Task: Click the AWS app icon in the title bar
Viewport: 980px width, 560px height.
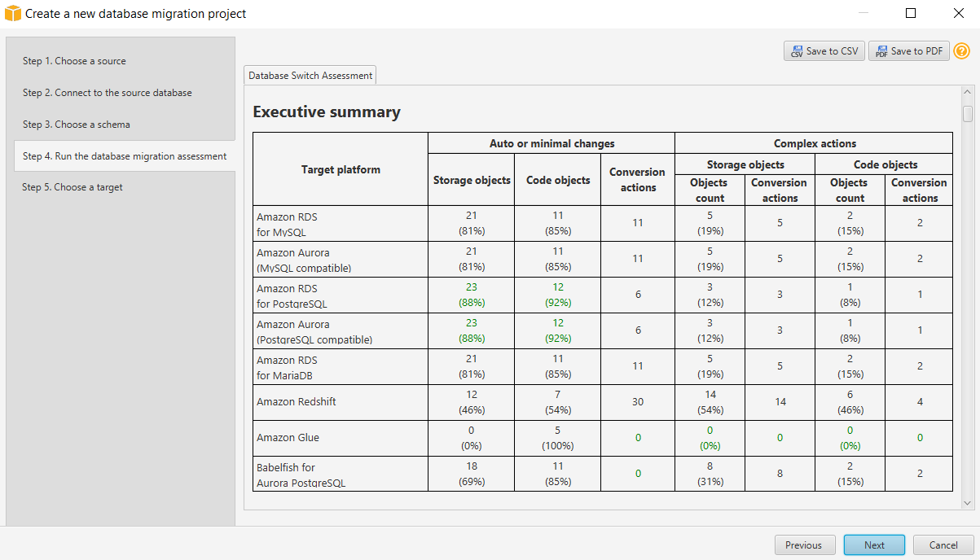Action: click(12, 14)
